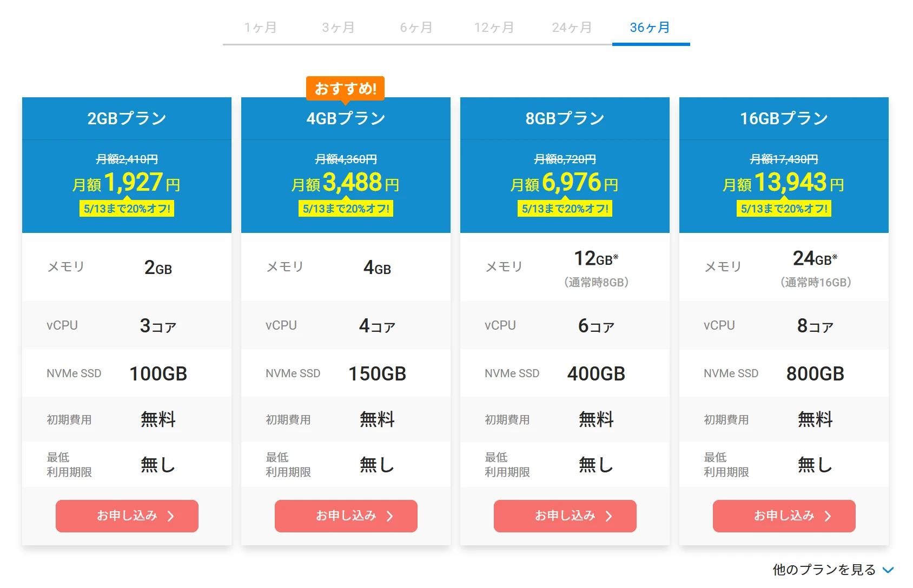Image resolution: width=913 pixels, height=588 pixels.
Task: Click the 4コア vCPU value
Action: (x=377, y=326)
